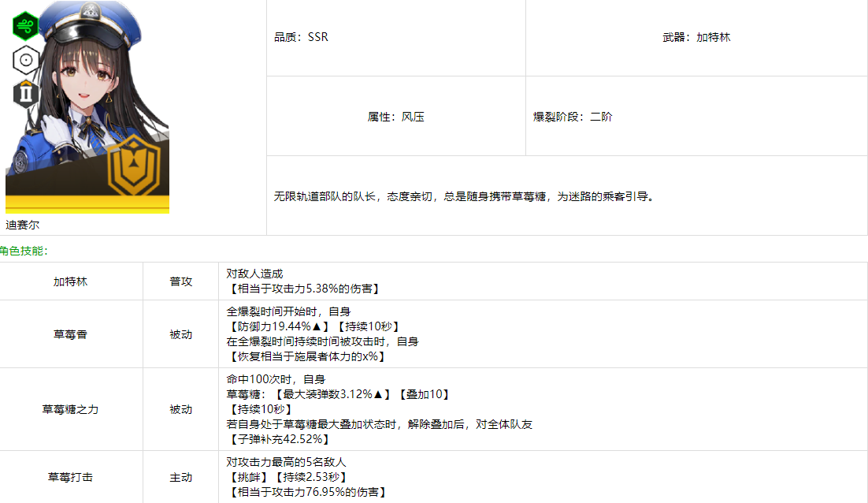
Task: Select the 草莓打击 skill name cell
Action: 71,477
